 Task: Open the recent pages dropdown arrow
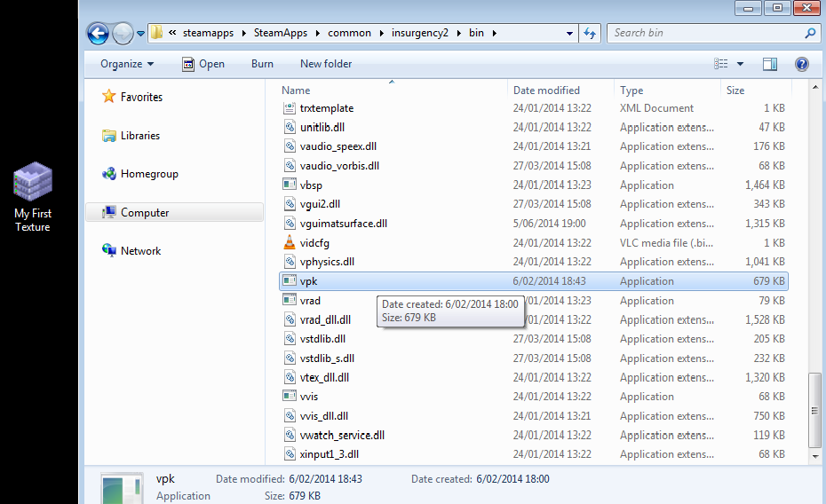point(140,34)
